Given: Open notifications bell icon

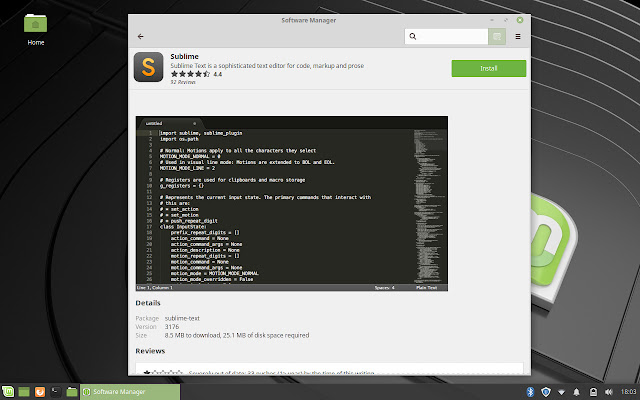Looking at the screenshot, I should 576,392.
